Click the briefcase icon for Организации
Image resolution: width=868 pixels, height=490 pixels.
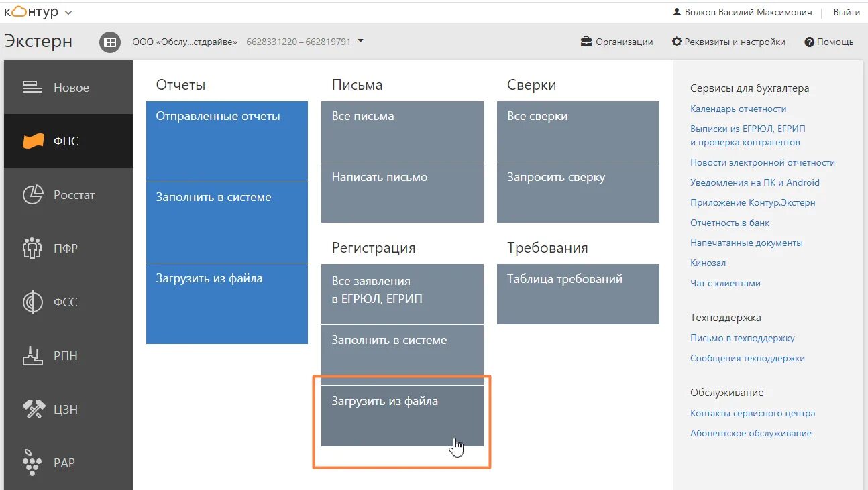pyautogui.click(x=586, y=42)
